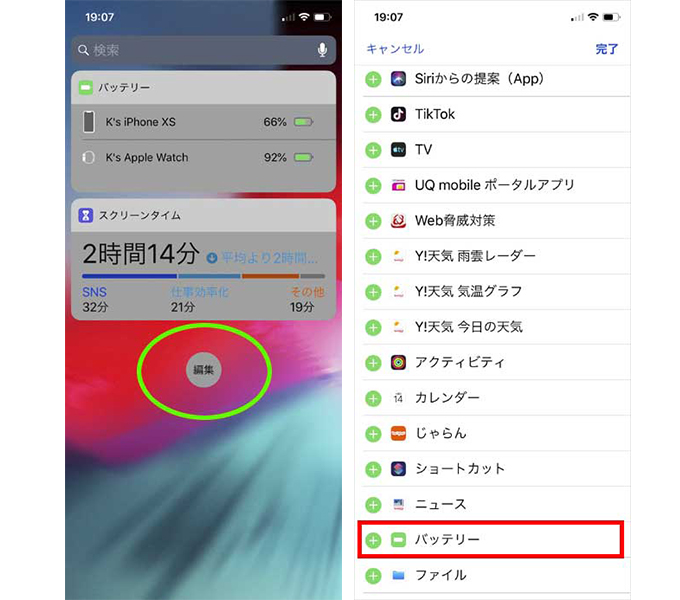Tap the Screen Time hourglass icon
Screen dimensions: 680x600
pos(85,215)
